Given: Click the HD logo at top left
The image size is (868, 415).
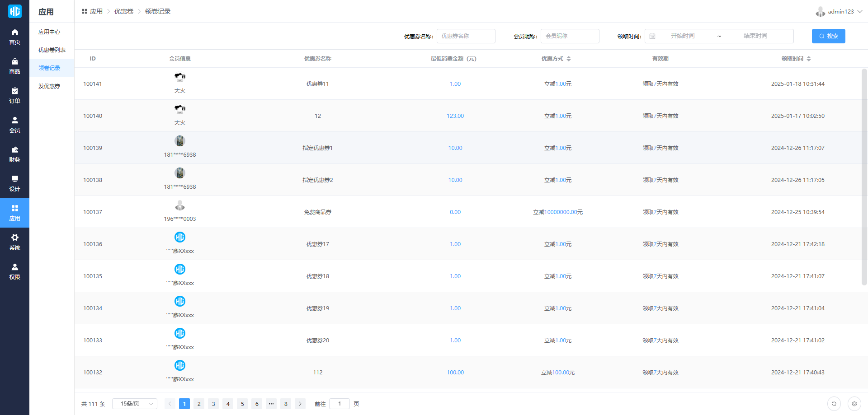Looking at the screenshot, I should [x=14, y=11].
